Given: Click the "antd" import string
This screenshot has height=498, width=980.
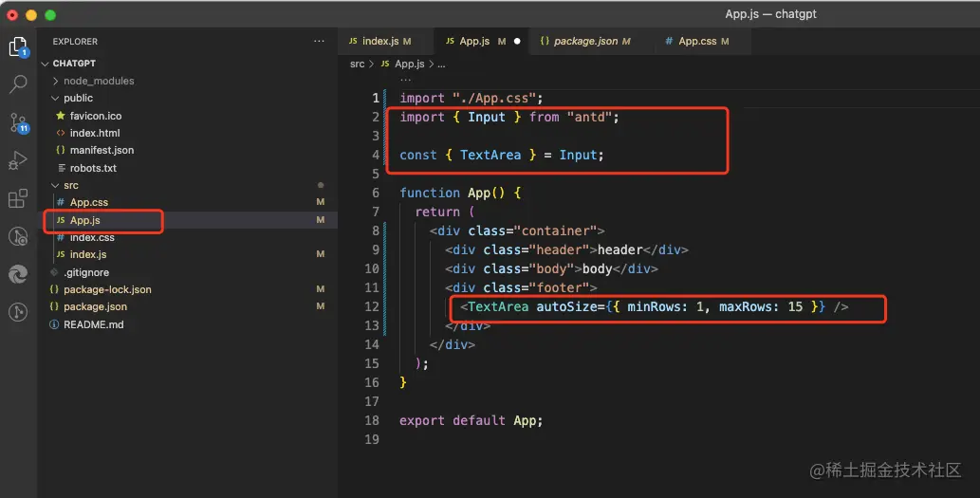Looking at the screenshot, I should point(589,117).
